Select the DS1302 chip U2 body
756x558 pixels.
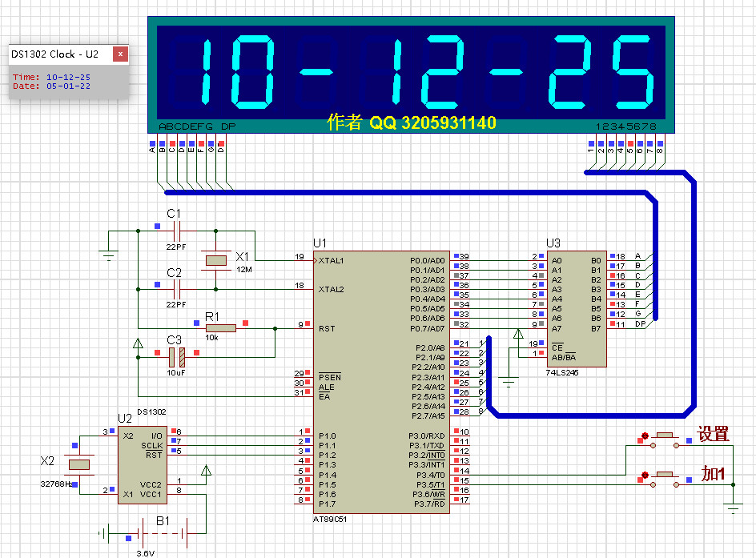(x=143, y=465)
